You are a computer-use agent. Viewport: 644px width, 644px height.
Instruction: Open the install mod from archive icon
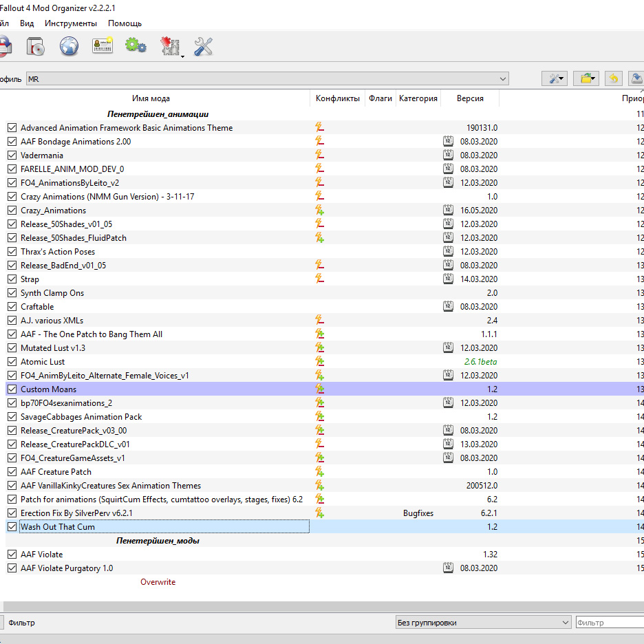[35, 46]
